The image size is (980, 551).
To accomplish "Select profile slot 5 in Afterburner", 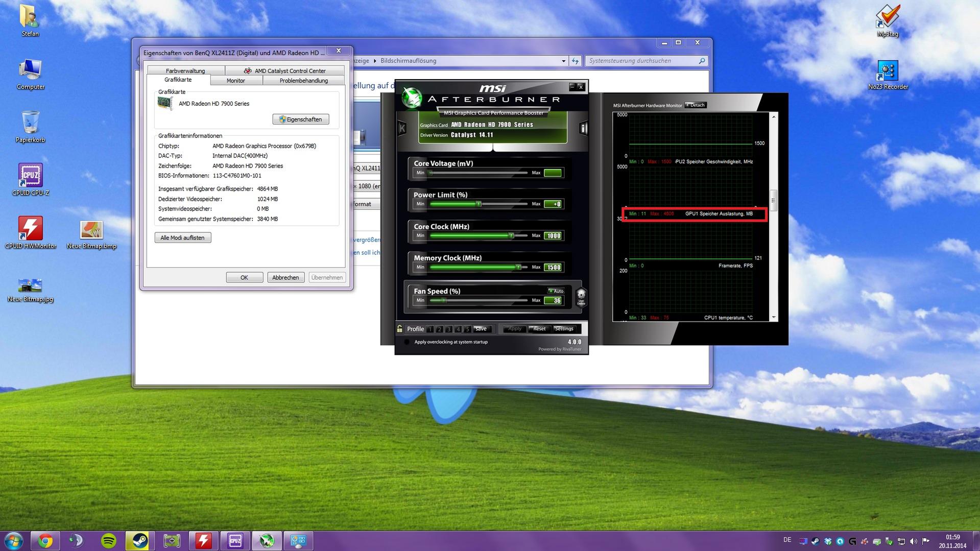I will pos(467,329).
